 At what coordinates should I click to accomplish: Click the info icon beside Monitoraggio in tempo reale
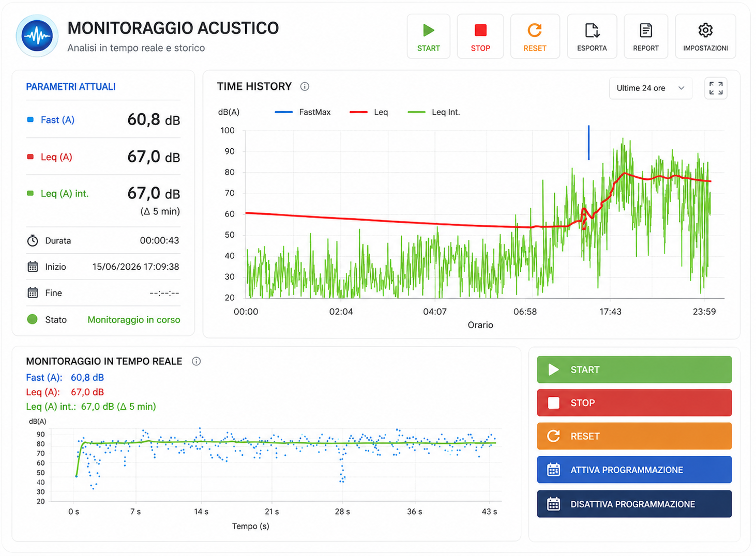click(196, 361)
